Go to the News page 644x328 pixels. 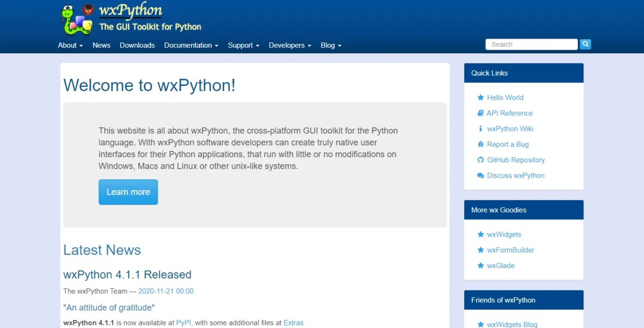[x=101, y=45]
